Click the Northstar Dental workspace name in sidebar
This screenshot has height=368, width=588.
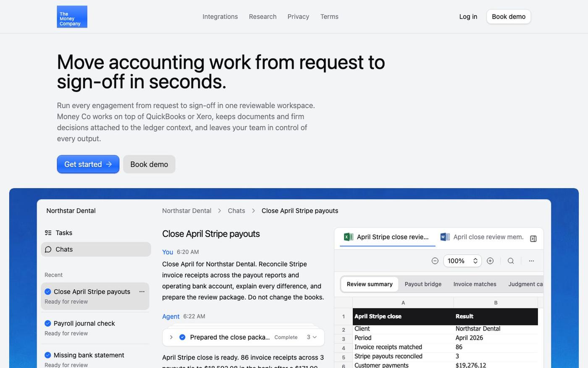[x=71, y=211]
